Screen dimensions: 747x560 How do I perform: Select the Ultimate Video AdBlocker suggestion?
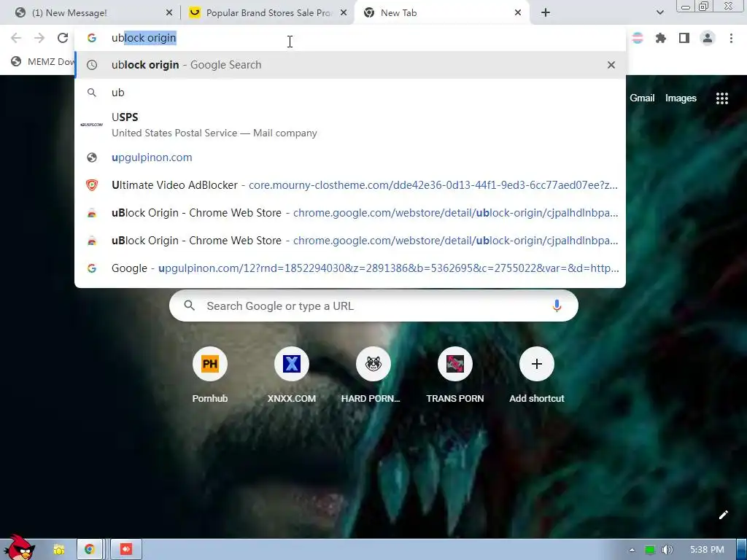pyautogui.click(x=350, y=185)
